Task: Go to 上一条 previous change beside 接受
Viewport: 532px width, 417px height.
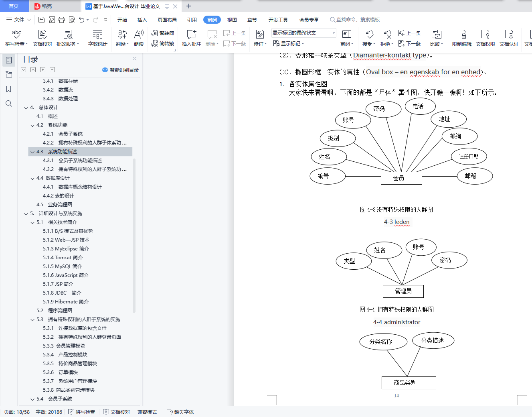Action: point(409,33)
